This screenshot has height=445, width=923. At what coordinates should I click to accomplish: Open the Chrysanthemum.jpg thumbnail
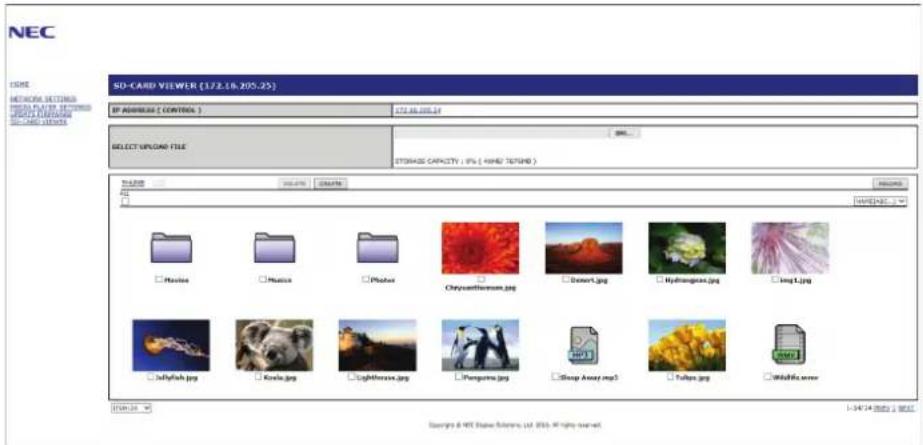coord(480,248)
